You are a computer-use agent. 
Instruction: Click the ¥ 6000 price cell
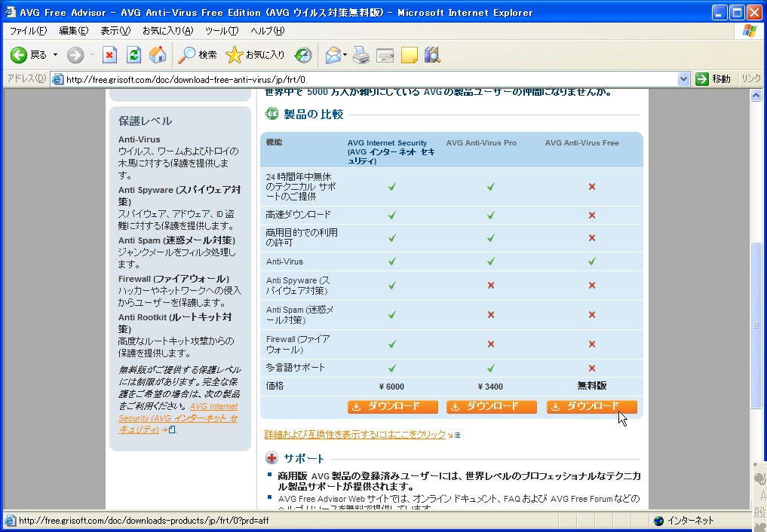click(x=392, y=387)
